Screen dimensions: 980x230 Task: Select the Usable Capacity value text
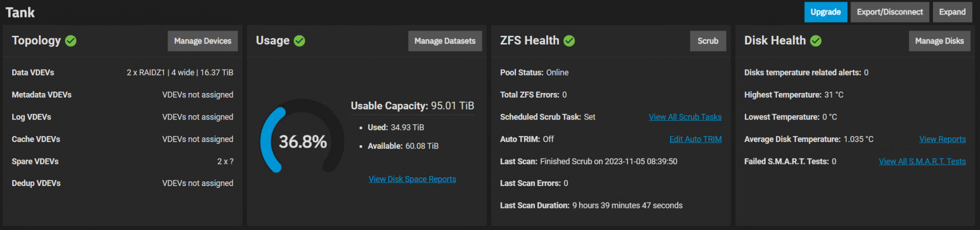tap(452, 106)
